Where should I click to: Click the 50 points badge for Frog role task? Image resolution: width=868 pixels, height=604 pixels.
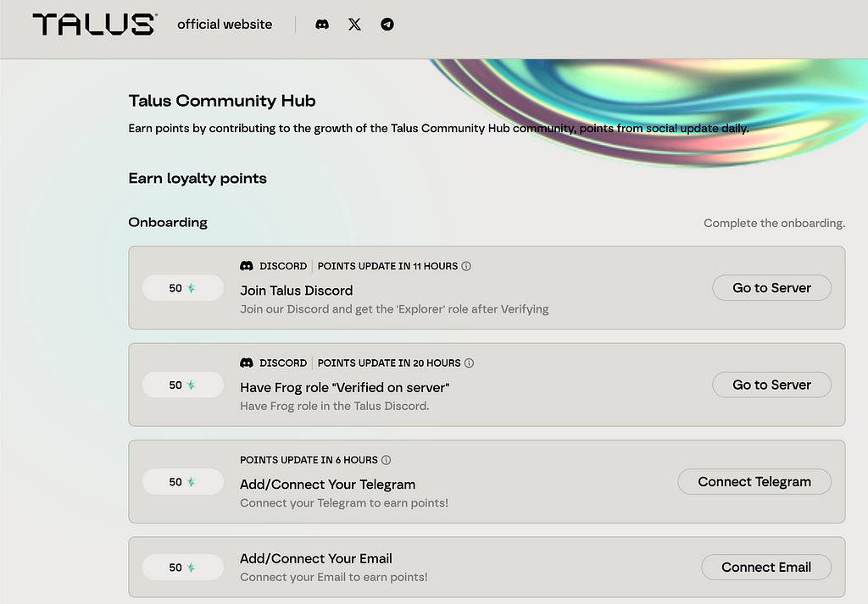[183, 385]
